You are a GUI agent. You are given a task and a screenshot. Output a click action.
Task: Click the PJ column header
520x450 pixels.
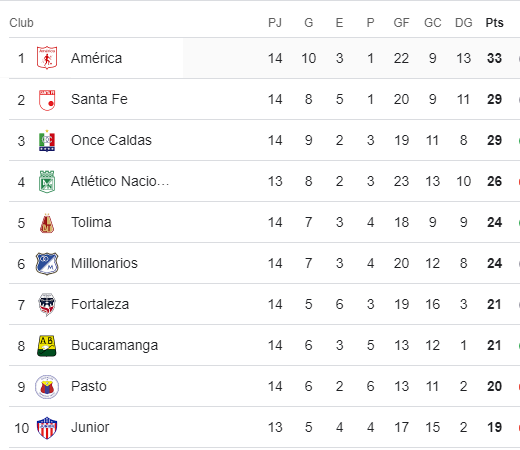click(x=275, y=23)
